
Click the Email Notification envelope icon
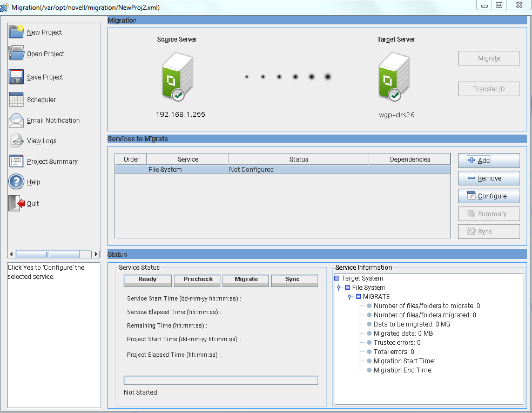pyautogui.click(x=16, y=120)
